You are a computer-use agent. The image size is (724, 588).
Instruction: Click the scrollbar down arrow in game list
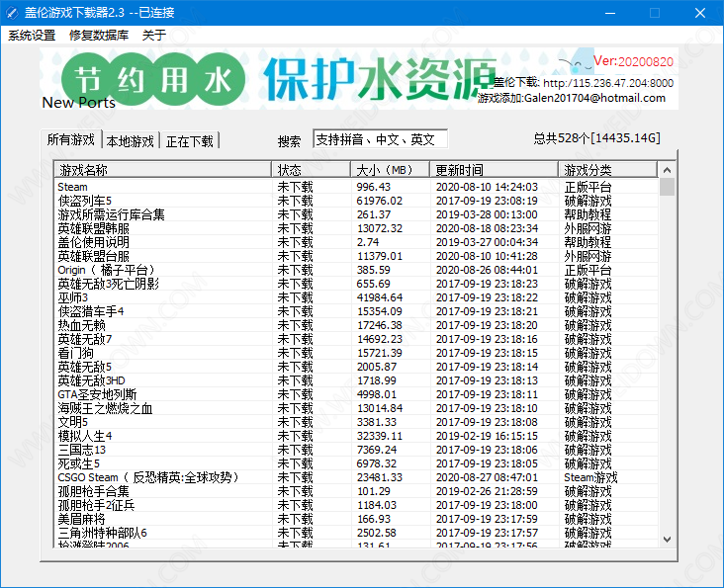pos(667,540)
